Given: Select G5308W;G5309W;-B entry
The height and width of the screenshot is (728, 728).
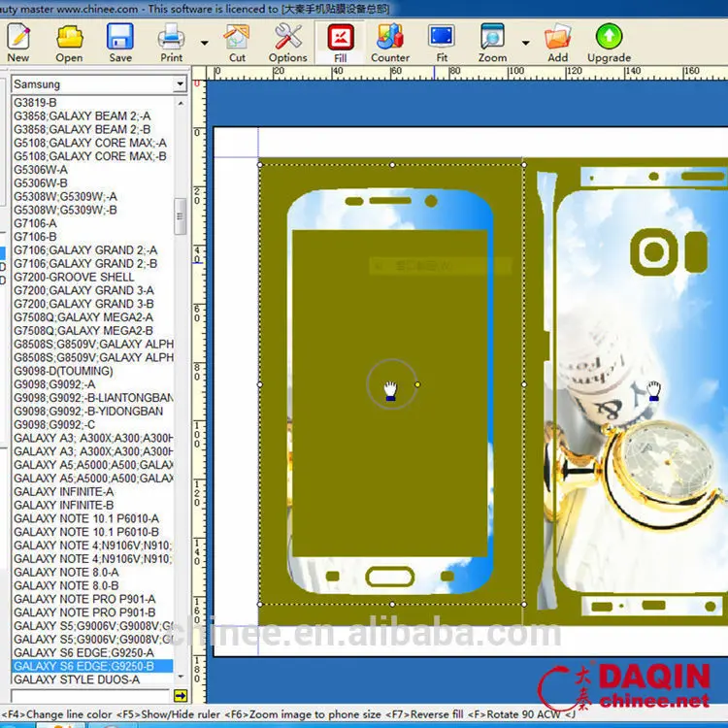Looking at the screenshot, I should click(x=65, y=210).
